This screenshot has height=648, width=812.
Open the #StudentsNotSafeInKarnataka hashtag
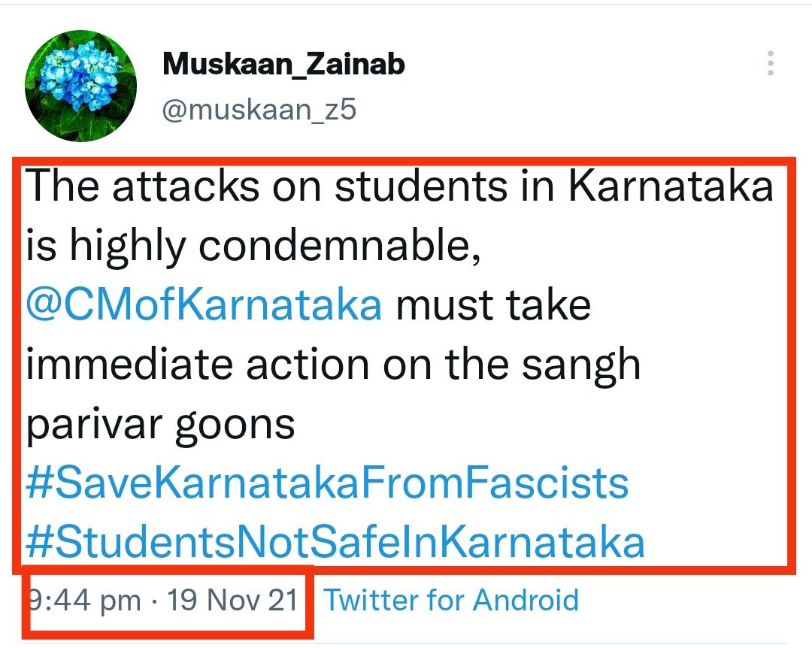[x=335, y=541]
